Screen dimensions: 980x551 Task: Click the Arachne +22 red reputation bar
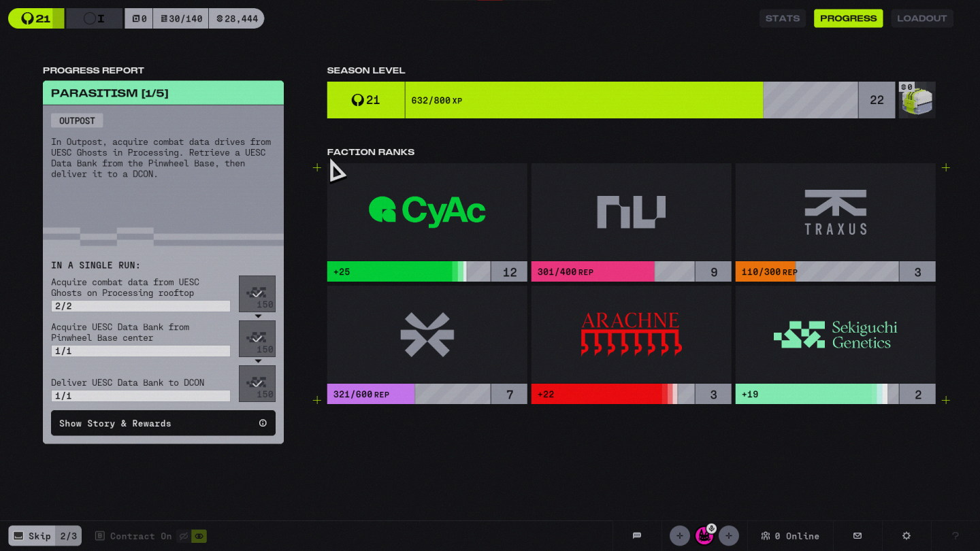point(612,394)
